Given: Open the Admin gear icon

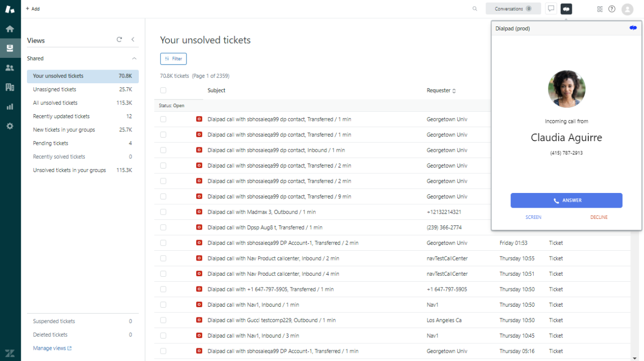Looking at the screenshot, I should 10,126.
